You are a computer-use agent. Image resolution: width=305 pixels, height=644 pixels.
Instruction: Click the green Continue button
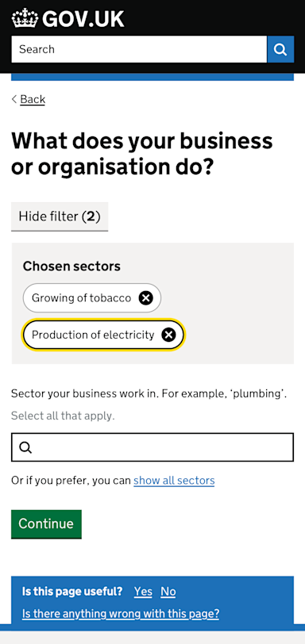(x=46, y=524)
